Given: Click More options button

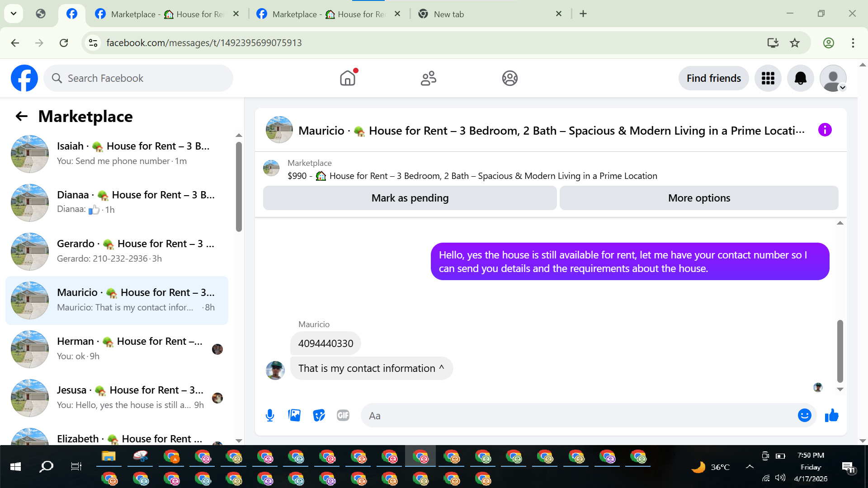Looking at the screenshot, I should coord(699,198).
